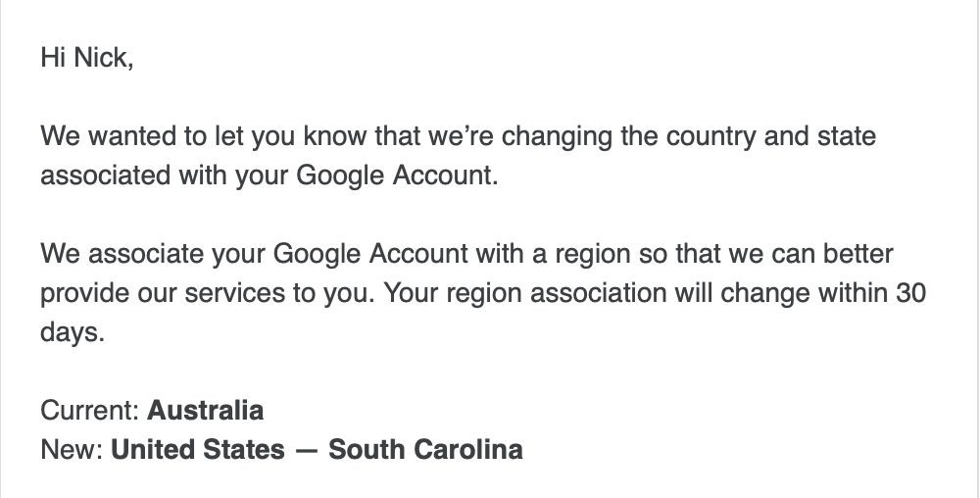This screenshot has height=498, width=980.
Task: Click the phrase "can better"
Action: 832,254
